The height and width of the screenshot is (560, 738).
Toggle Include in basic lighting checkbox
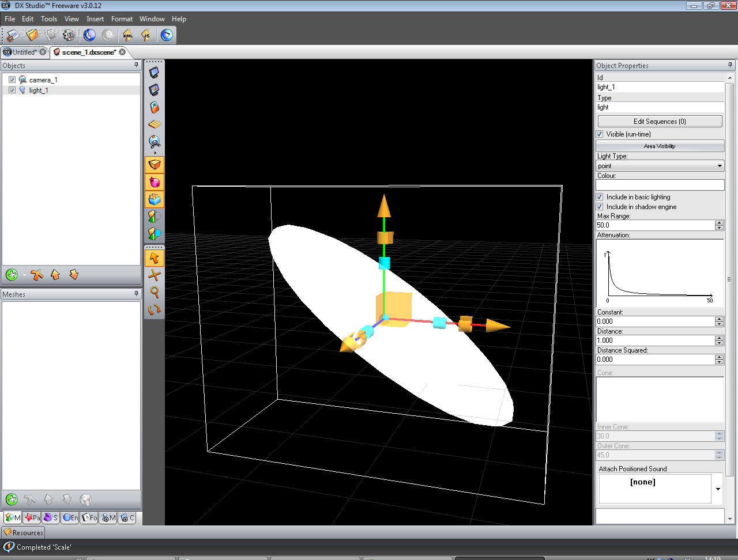(x=600, y=197)
